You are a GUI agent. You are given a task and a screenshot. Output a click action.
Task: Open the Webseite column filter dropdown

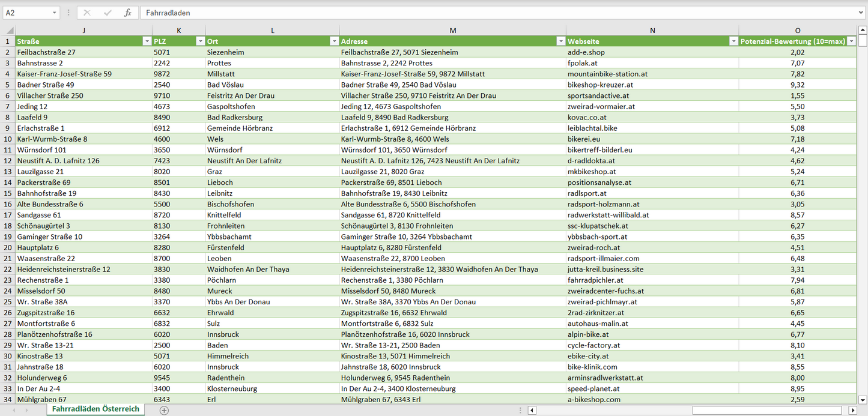733,41
